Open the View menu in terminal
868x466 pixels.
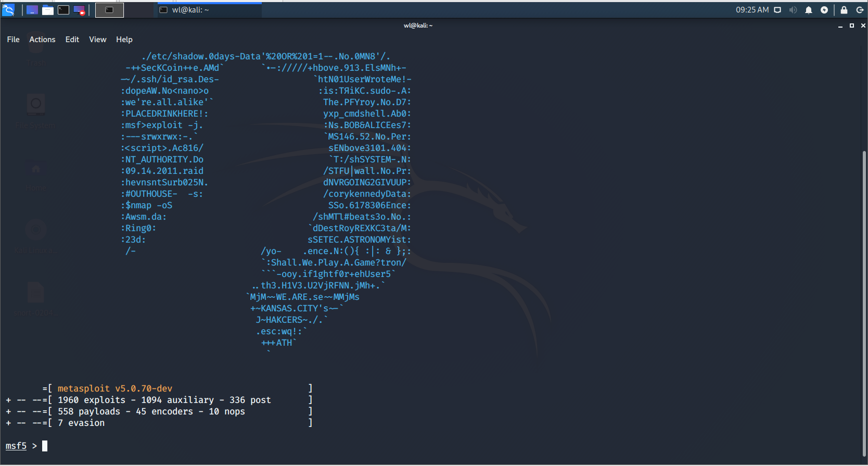pyautogui.click(x=98, y=40)
